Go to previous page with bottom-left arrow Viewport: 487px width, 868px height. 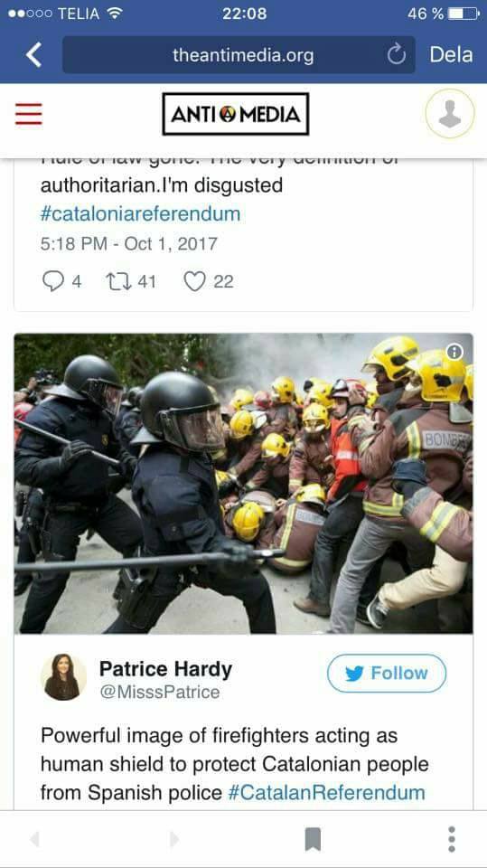click(35, 839)
